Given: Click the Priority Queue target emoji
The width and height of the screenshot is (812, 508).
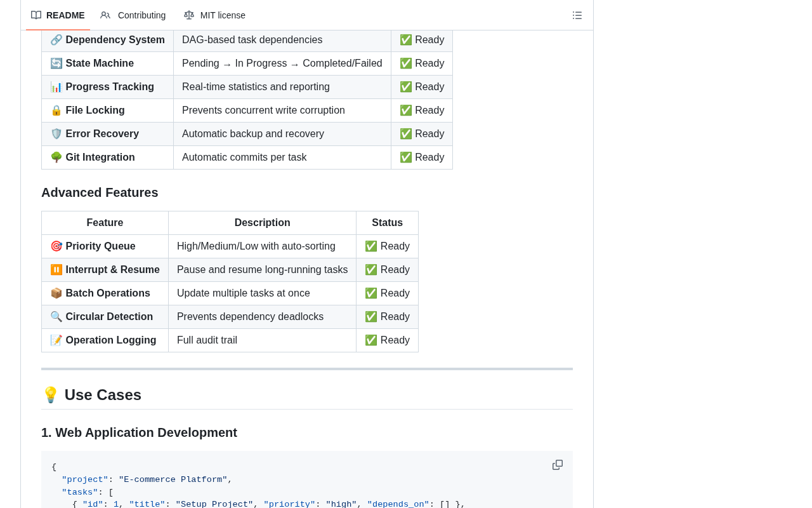Looking at the screenshot, I should click(x=56, y=246).
